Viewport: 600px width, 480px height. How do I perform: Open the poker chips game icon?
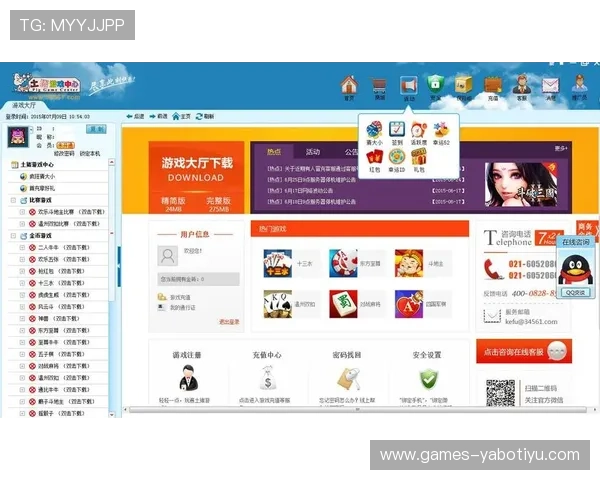[343, 263]
